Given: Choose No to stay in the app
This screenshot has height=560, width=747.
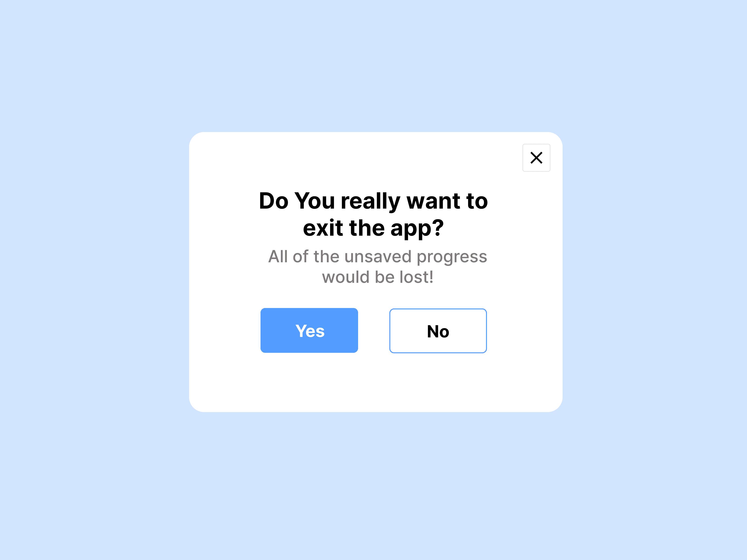Looking at the screenshot, I should pos(438,331).
